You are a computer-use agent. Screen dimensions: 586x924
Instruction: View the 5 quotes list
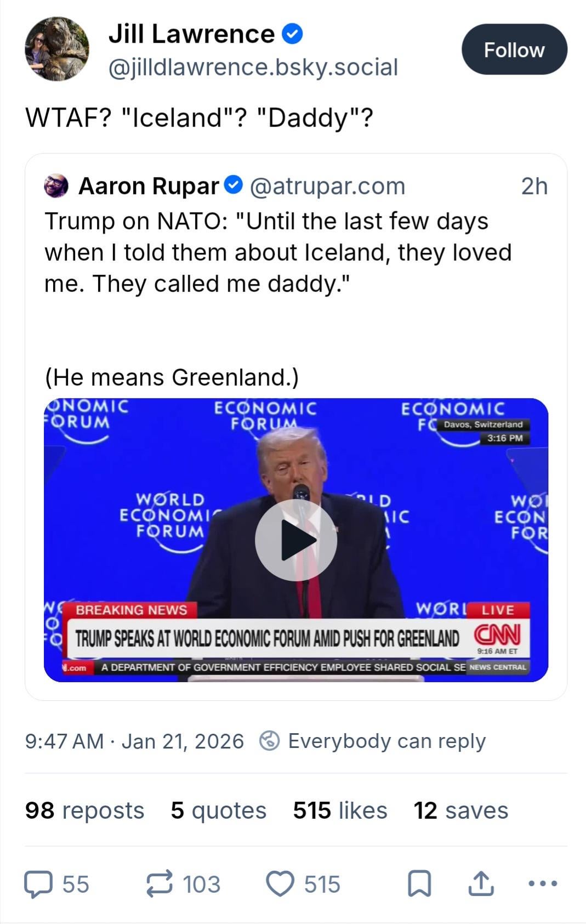point(218,810)
